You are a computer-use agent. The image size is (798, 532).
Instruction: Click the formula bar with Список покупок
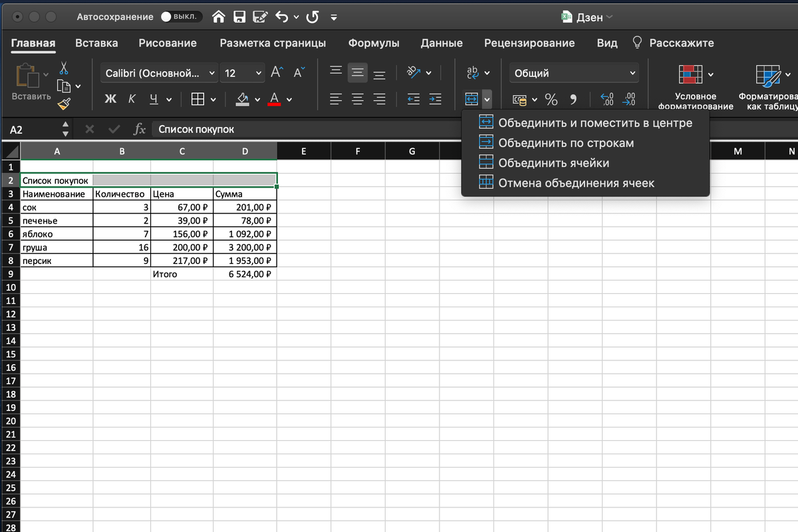(306, 129)
